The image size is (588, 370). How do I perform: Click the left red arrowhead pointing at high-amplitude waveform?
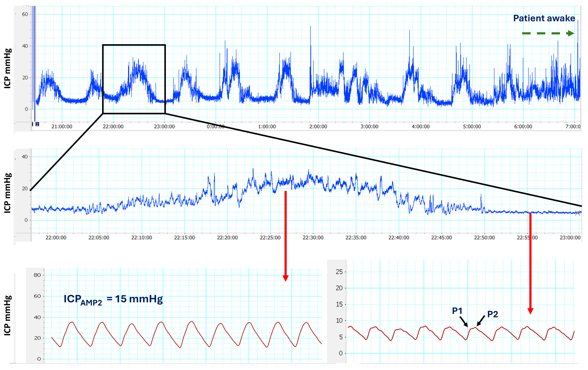click(285, 278)
